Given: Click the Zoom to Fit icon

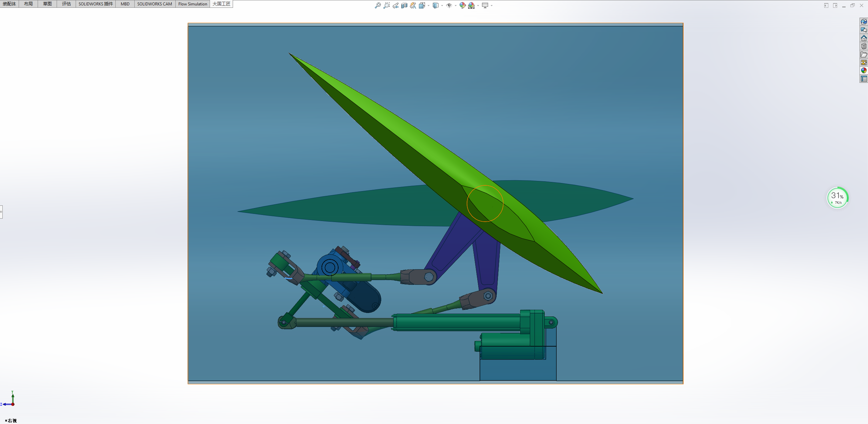Looking at the screenshot, I should point(378,5).
